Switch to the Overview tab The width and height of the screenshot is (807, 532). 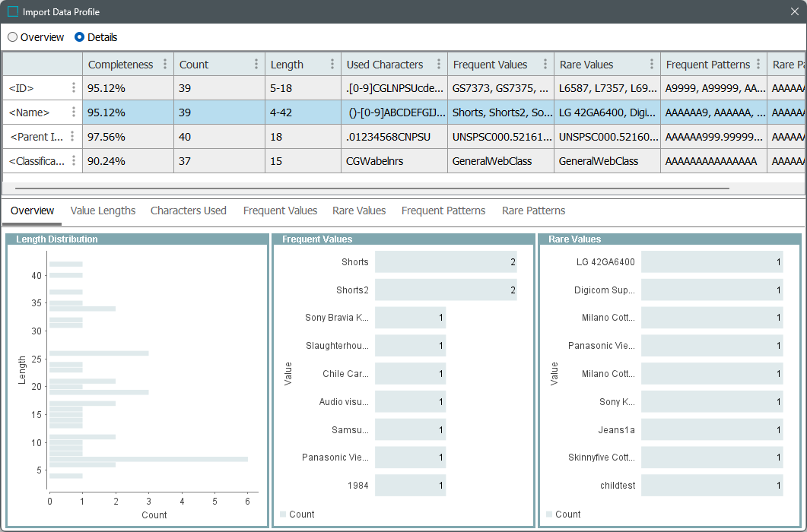[32, 211]
